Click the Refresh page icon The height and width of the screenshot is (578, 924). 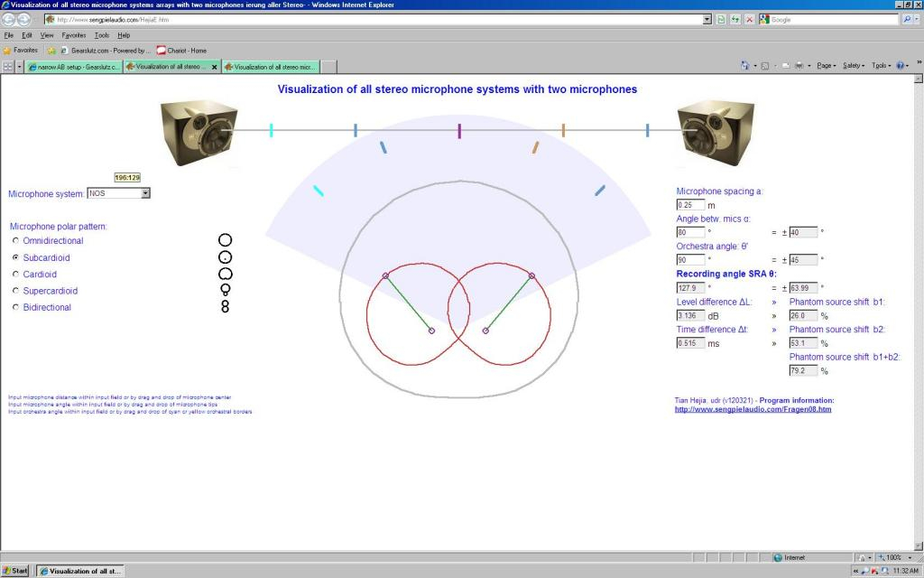[x=735, y=19]
